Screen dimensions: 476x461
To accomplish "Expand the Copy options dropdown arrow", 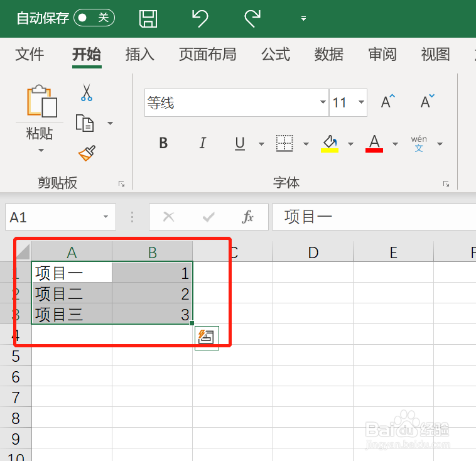I will pos(110,123).
